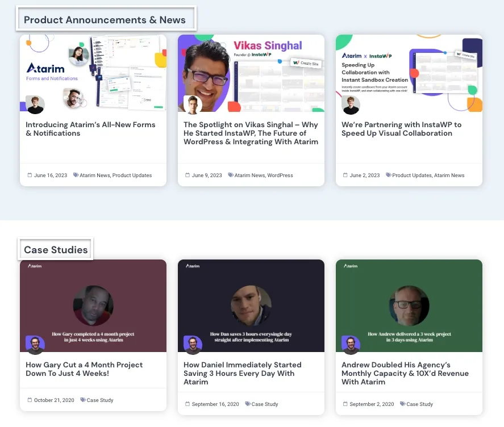Click 'Product Updates' tag on June 2 post
The height and width of the screenshot is (427, 504).
pyautogui.click(x=411, y=175)
